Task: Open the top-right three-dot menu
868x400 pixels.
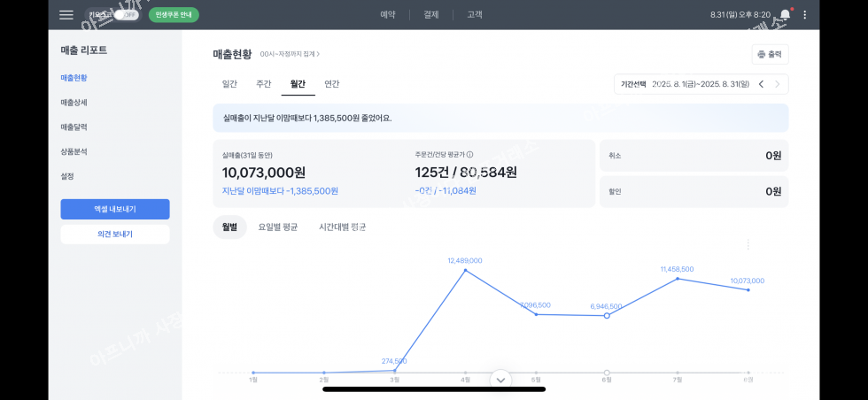Action: (804, 15)
